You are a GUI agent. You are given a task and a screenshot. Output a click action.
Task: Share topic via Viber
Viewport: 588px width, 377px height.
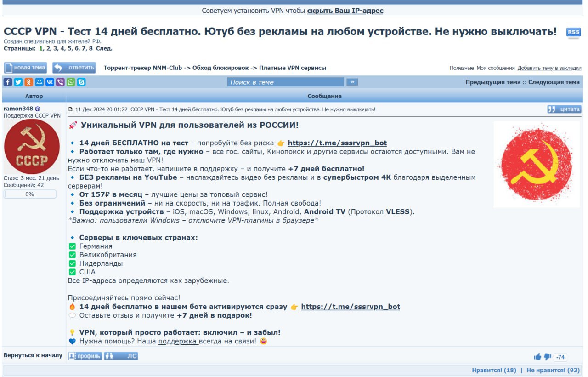[61, 82]
